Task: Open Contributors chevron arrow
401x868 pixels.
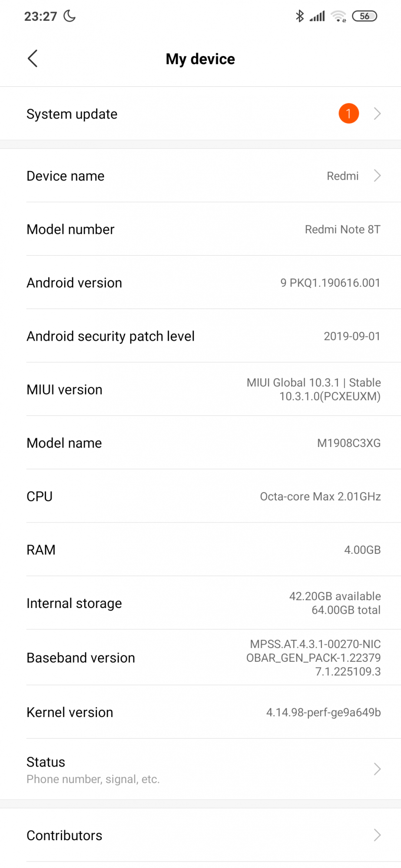Action: pos(377,835)
